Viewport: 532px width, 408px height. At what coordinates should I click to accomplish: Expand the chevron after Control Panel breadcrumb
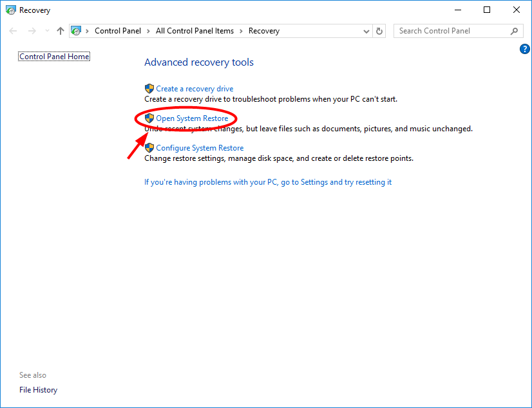pyautogui.click(x=149, y=30)
